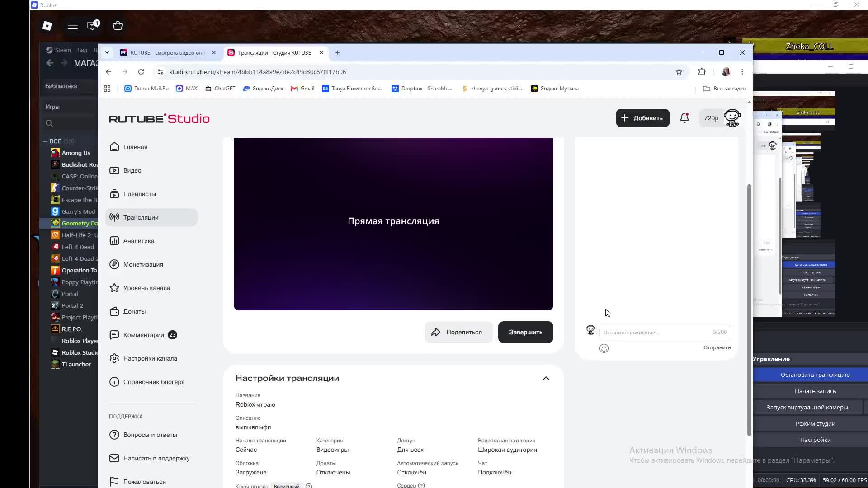Select Трансляции in the sidebar
The image size is (868, 488).
151,217
